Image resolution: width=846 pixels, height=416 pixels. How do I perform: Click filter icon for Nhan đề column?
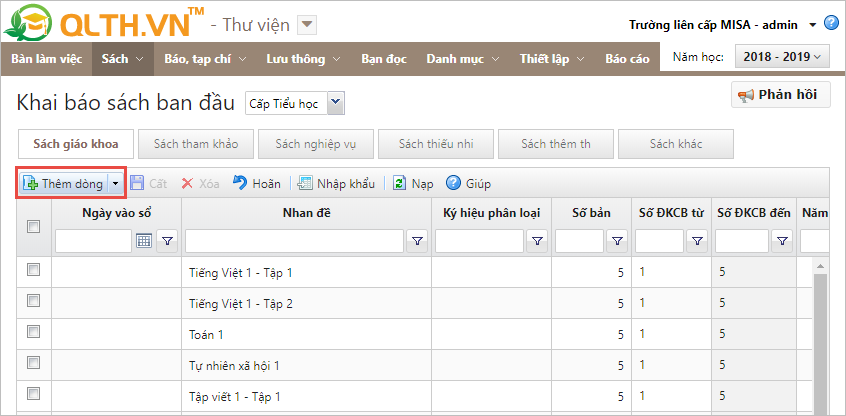pyautogui.click(x=417, y=240)
